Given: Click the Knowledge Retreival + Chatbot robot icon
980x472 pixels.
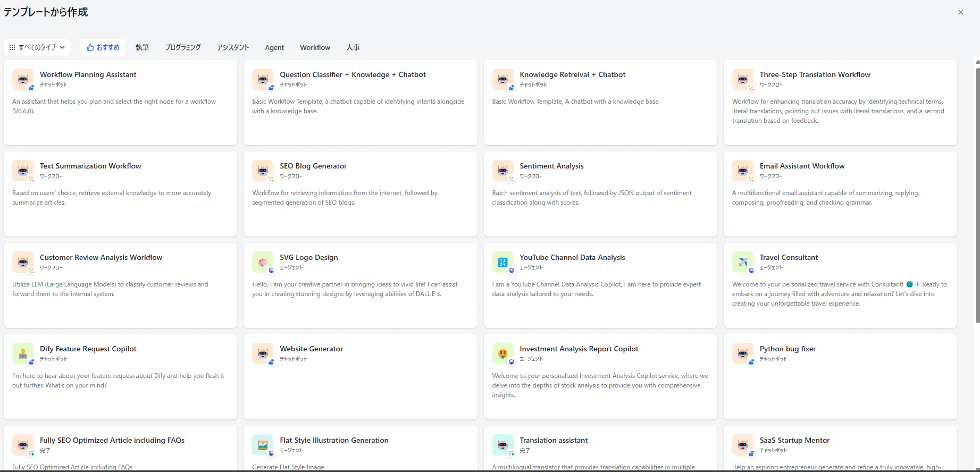Looking at the screenshot, I should [x=503, y=80].
